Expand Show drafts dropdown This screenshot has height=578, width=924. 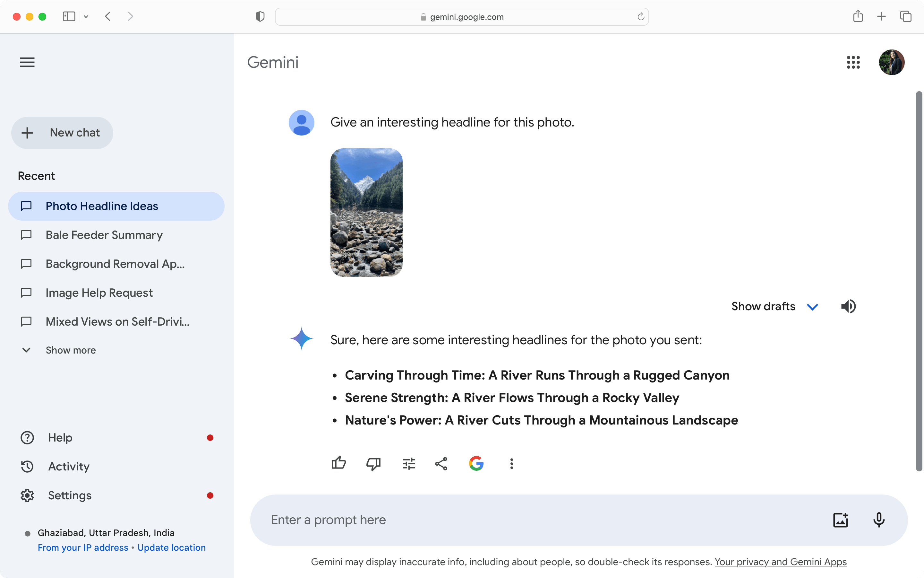coord(775,306)
